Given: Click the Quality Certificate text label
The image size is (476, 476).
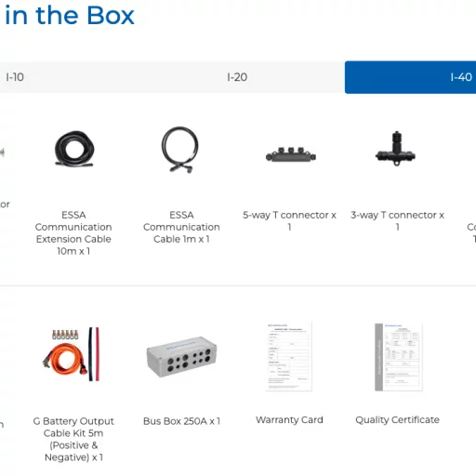Looking at the screenshot, I should tap(397, 420).
